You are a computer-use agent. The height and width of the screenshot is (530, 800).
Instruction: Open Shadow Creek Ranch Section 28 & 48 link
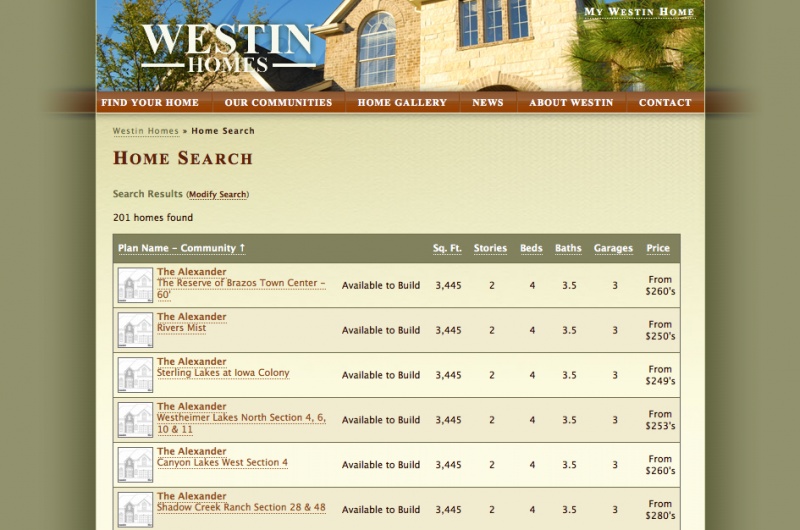pos(241,508)
